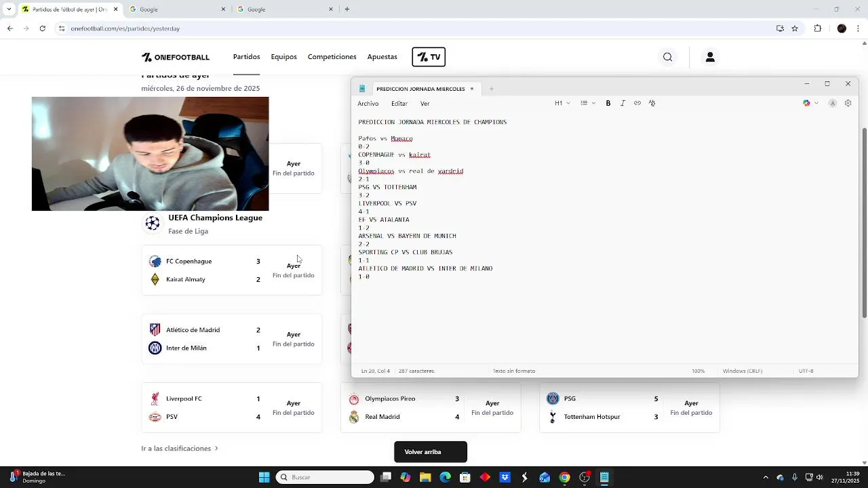Image resolution: width=868 pixels, height=488 pixels.
Task: Clear formatting in Notepad toolbar
Action: pos(652,103)
